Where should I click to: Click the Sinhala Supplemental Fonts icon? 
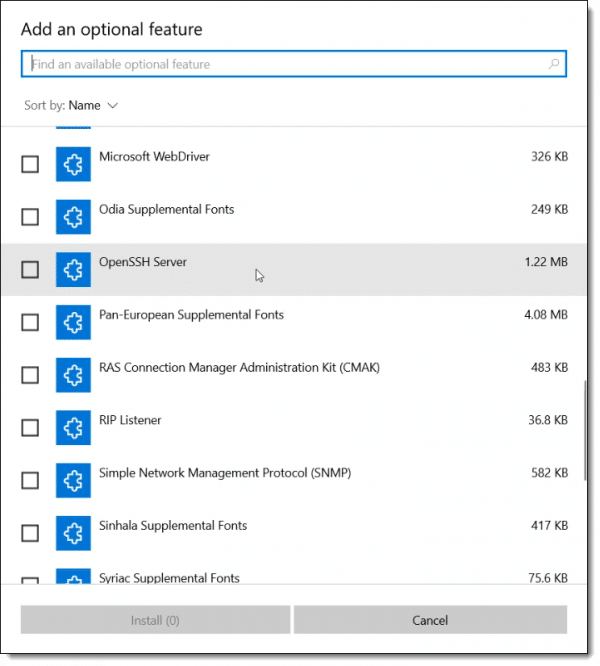(73, 533)
